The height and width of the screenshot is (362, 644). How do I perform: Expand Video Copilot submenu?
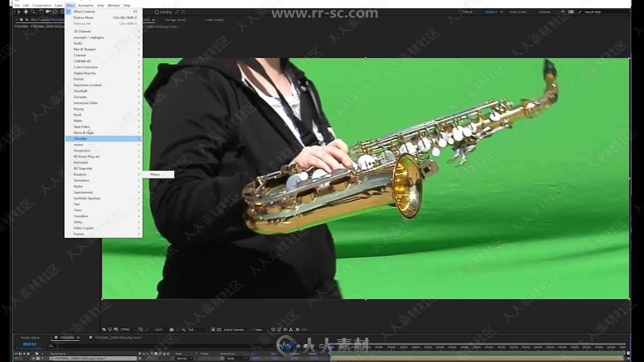tap(104, 228)
